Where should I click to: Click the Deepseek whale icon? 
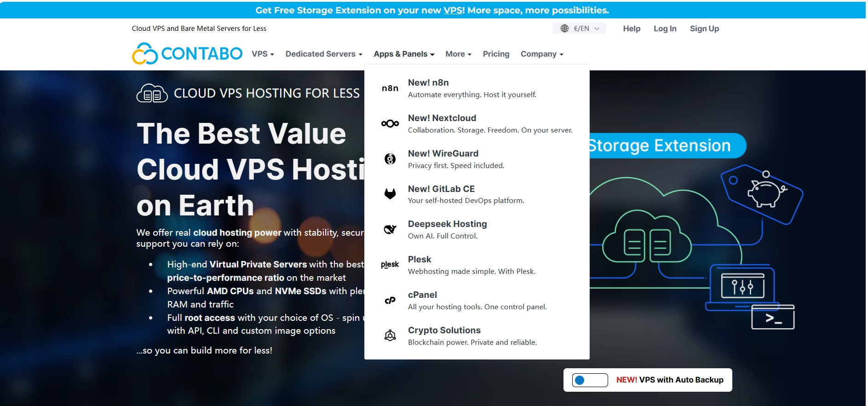(390, 229)
